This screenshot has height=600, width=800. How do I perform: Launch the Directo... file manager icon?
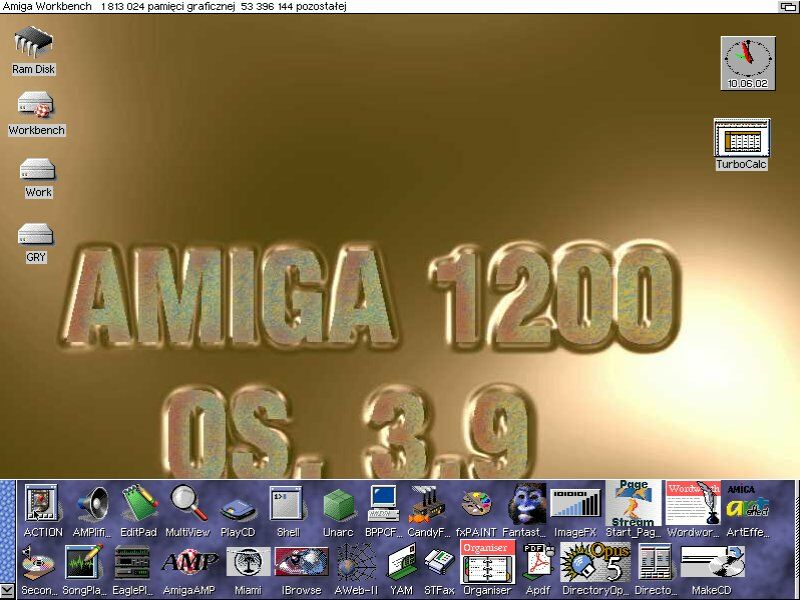656,569
